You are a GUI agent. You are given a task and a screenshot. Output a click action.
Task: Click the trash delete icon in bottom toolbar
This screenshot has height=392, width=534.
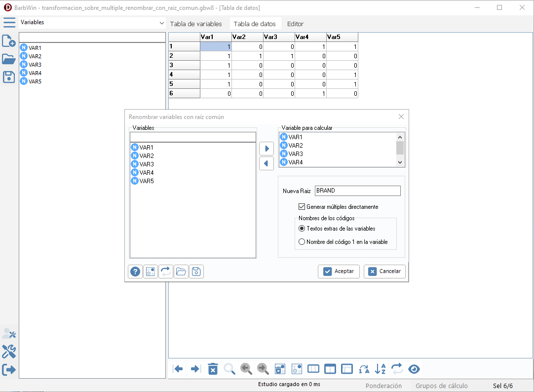(213, 369)
